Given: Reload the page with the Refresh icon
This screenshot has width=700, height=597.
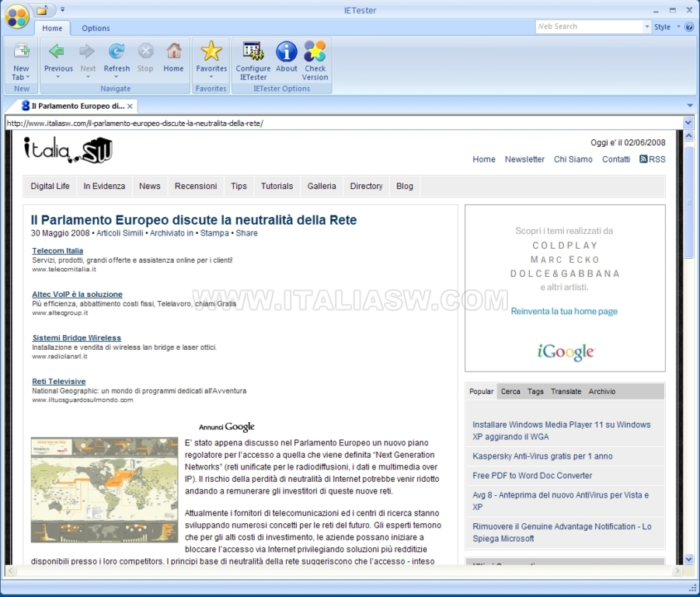Looking at the screenshot, I should click(117, 51).
